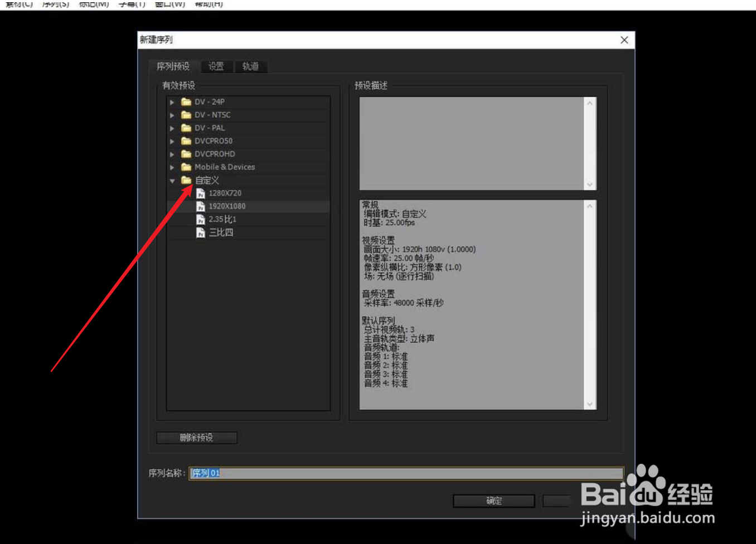Switch to the 设置 tab
Screen dimensions: 756x544
(216, 66)
